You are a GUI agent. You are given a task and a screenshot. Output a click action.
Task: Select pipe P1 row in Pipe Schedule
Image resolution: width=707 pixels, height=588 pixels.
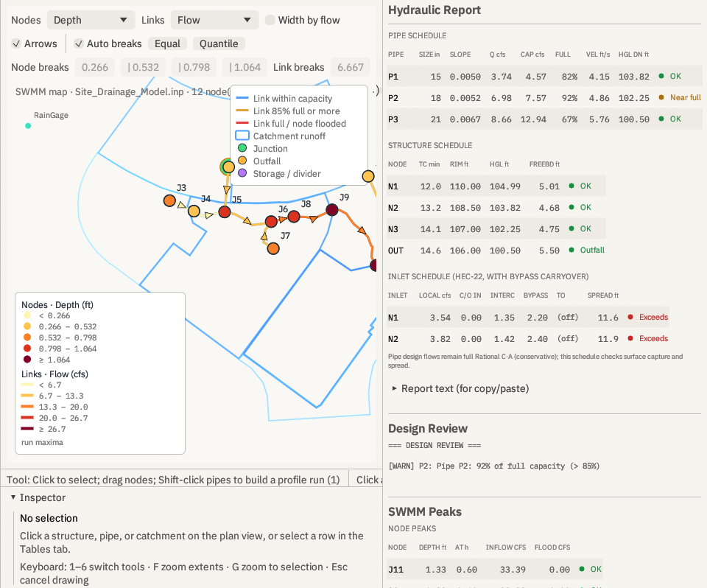[544, 77]
